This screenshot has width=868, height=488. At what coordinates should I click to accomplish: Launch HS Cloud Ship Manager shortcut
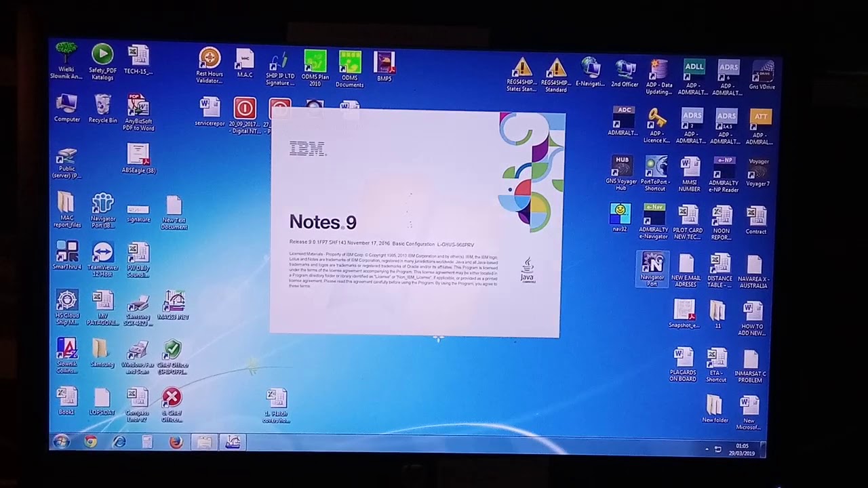coord(67,308)
